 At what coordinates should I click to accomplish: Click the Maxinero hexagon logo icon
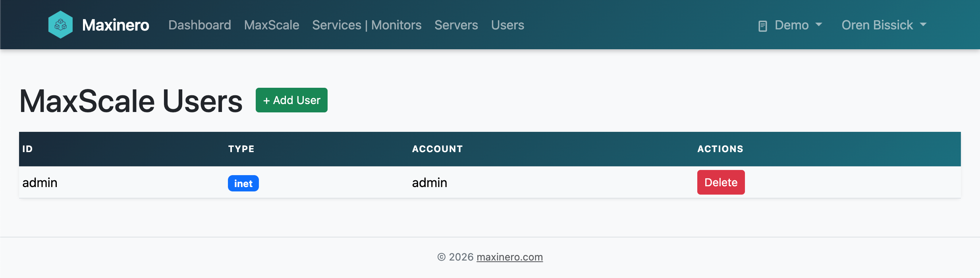(60, 25)
